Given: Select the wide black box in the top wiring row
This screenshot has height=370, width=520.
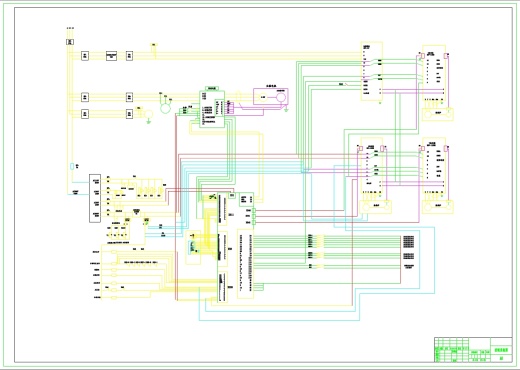Looking at the screenshot, I should pyautogui.click(x=111, y=56).
